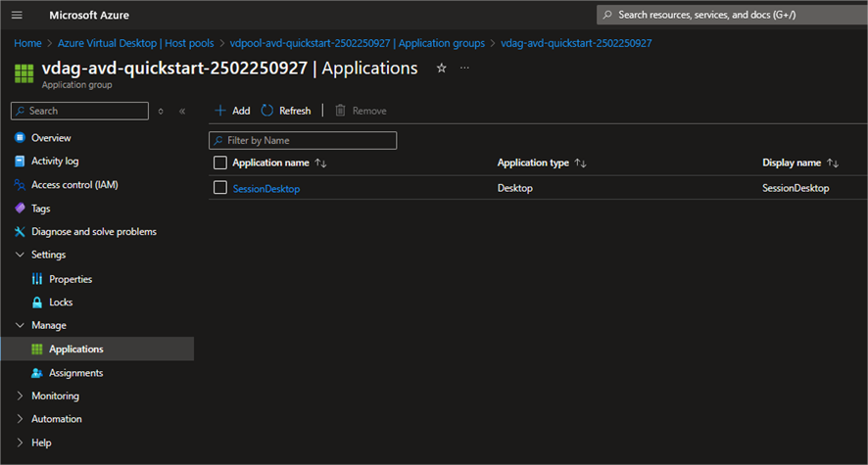The width and height of the screenshot is (868, 465).
Task: Collapse the Settings section chevron
Action: [20, 255]
